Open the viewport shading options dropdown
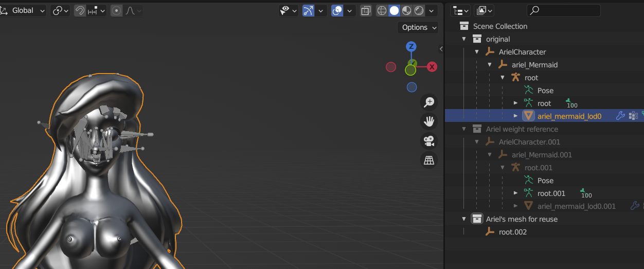The width and height of the screenshot is (644, 269). pos(432,10)
